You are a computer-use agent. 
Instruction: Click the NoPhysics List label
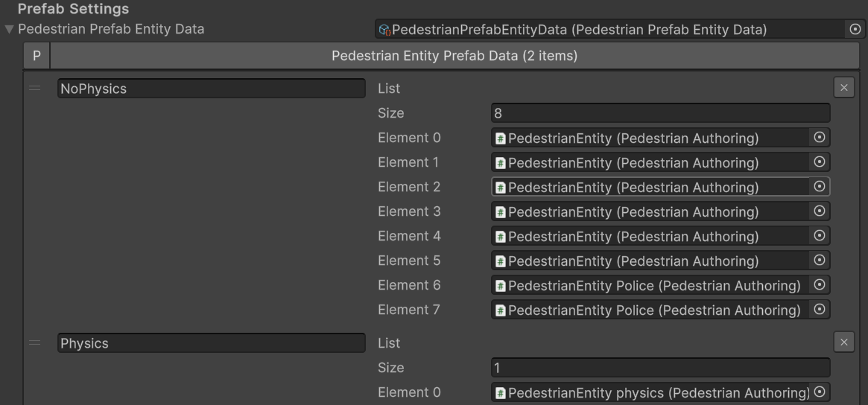389,89
